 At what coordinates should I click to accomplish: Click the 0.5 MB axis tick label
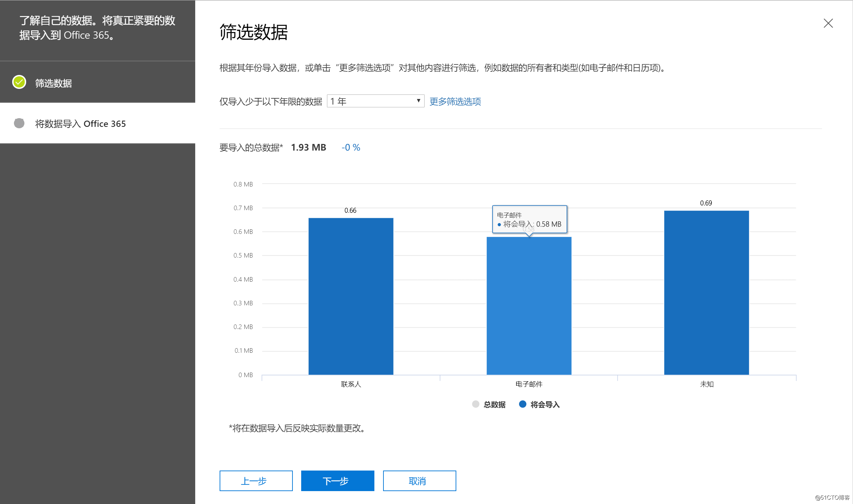pos(243,255)
